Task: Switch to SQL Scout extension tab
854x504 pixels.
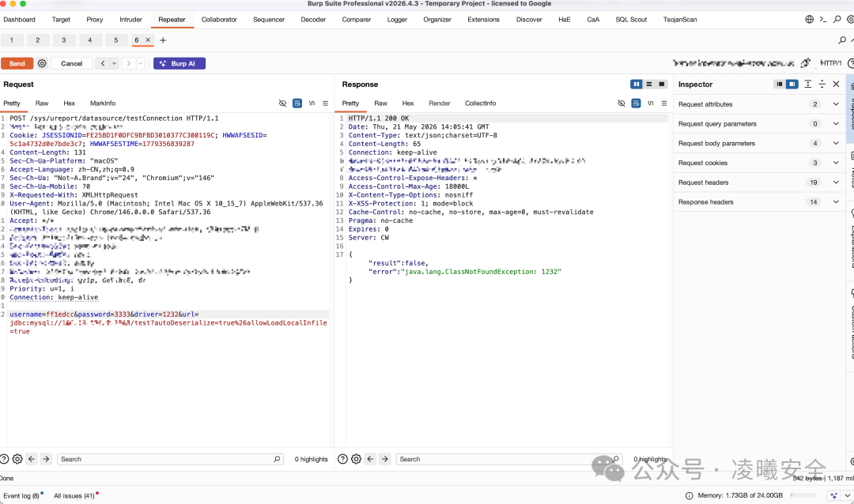Action: [x=631, y=19]
